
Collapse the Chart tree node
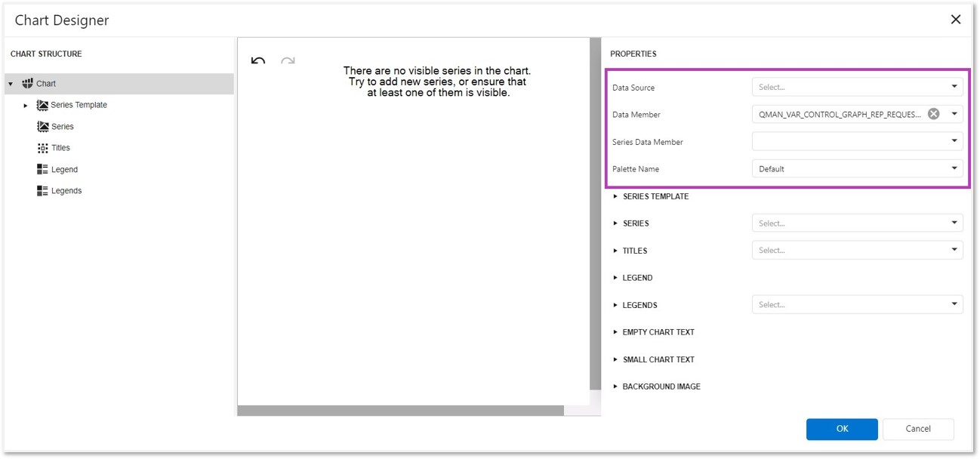11,84
